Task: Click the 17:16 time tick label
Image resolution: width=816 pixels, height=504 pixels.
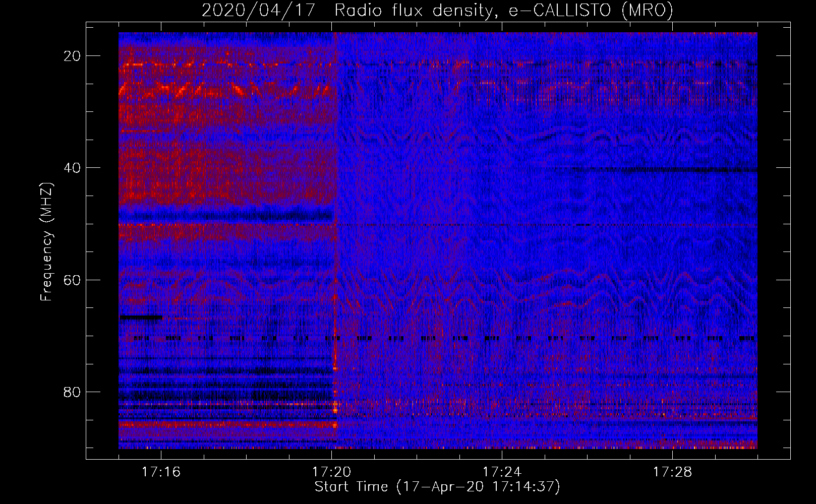Action: click(x=161, y=472)
